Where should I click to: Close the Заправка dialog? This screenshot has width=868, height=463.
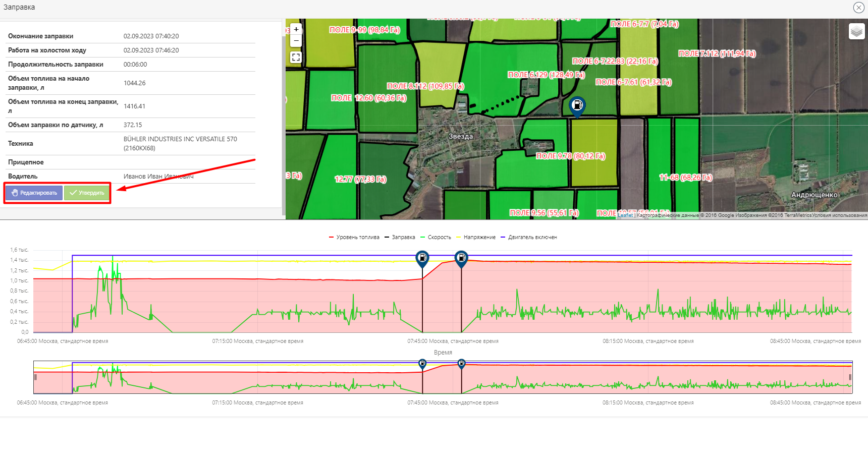tap(858, 8)
